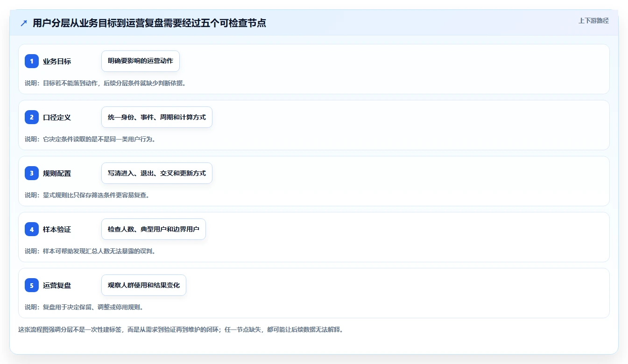Screen dimensions: 628x364
Task: Select the 规则配置 step label
Action: pos(57,173)
